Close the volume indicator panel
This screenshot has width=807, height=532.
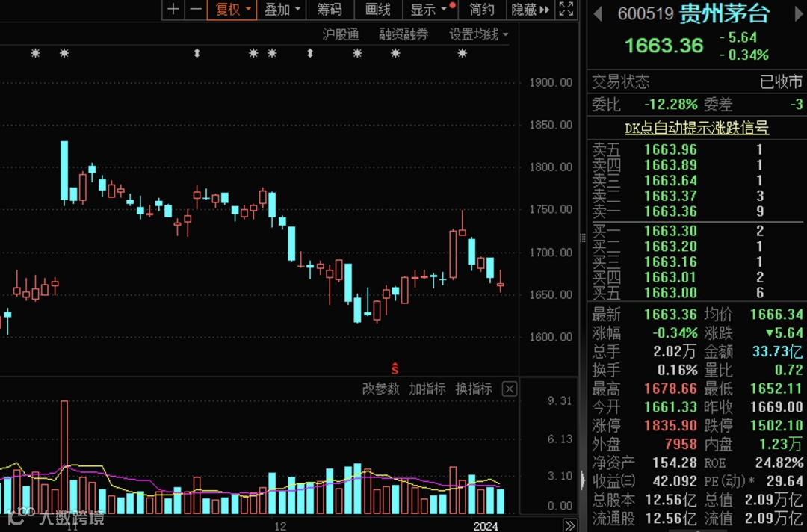509,389
